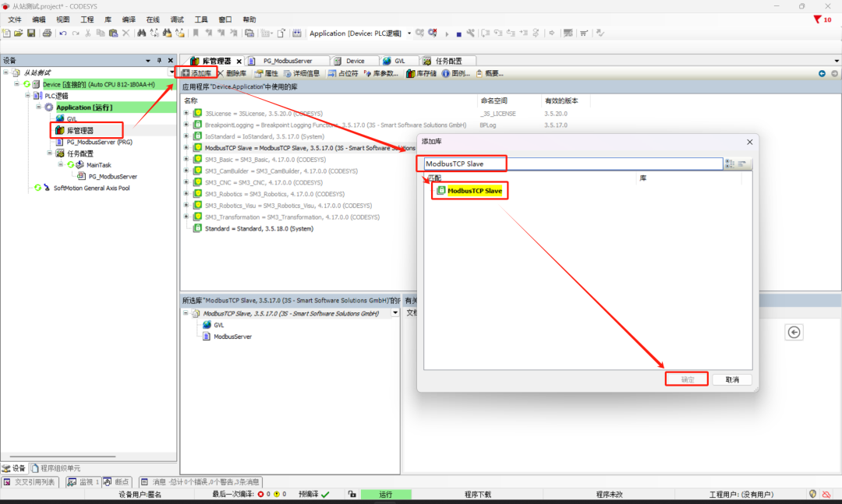Switch to the GVL editor tab

pos(399,61)
